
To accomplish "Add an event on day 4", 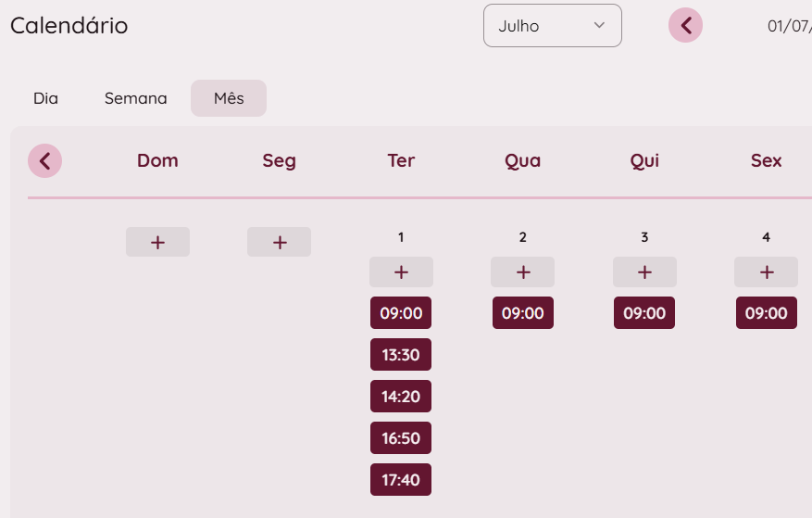I will click(x=766, y=272).
